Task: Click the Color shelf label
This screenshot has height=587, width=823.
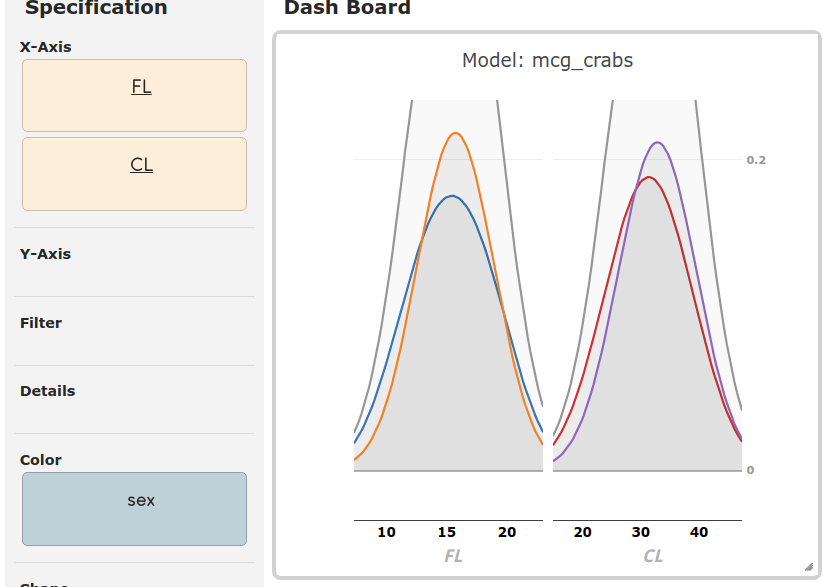Action: pyautogui.click(x=41, y=460)
